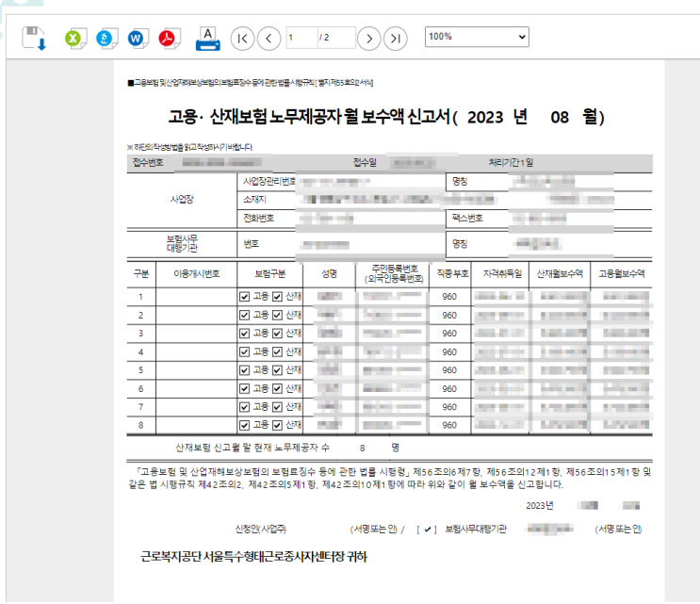
Task: Click the 소재지 label
Action: [x=254, y=200]
